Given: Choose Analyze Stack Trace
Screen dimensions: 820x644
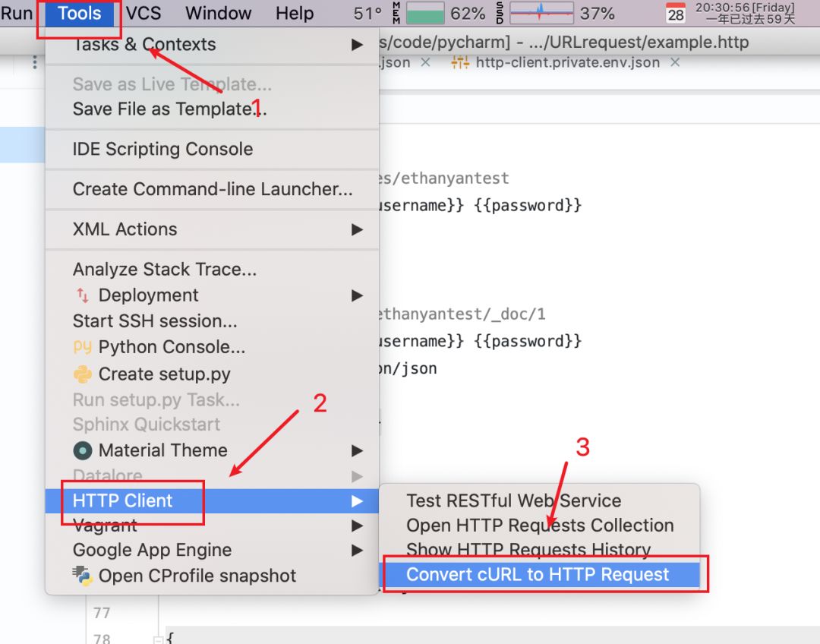Looking at the screenshot, I should 212,269.
